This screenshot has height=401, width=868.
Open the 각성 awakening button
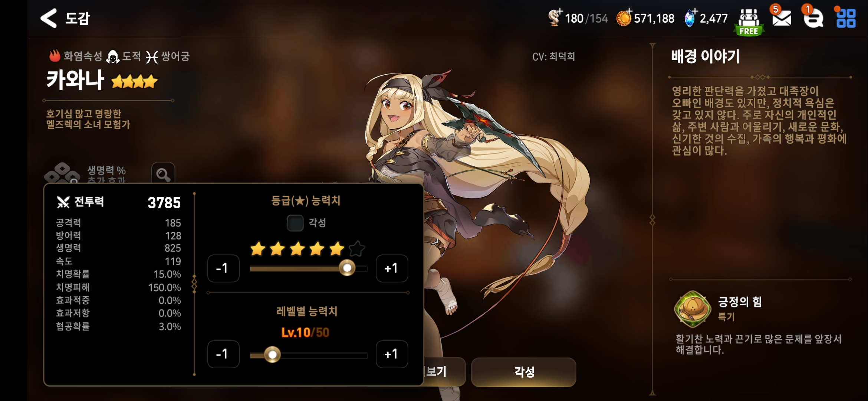[x=523, y=372]
